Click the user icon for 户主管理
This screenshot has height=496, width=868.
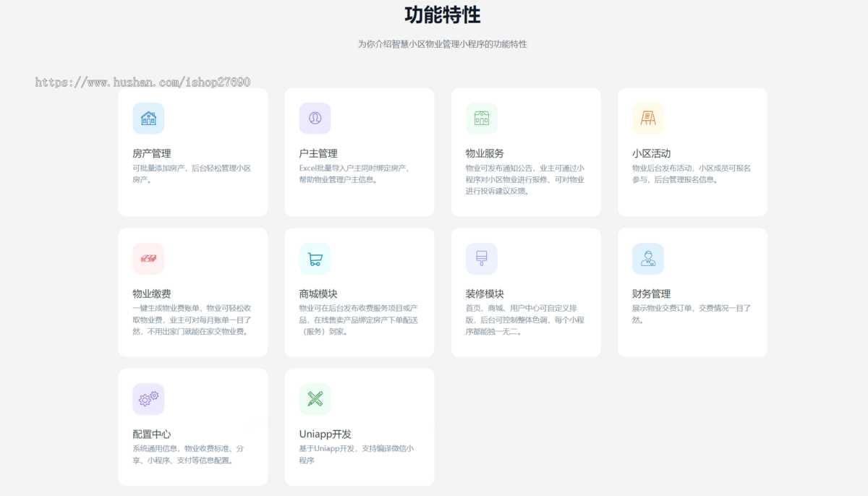click(x=315, y=119)
